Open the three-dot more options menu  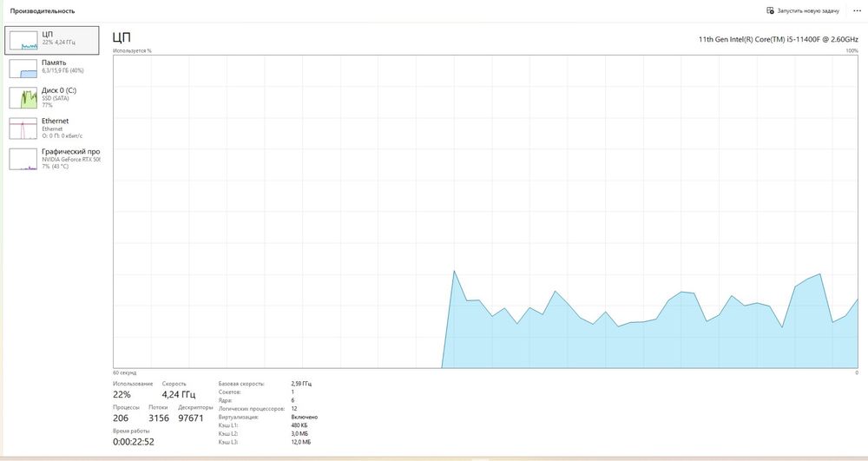coord(857,10)
